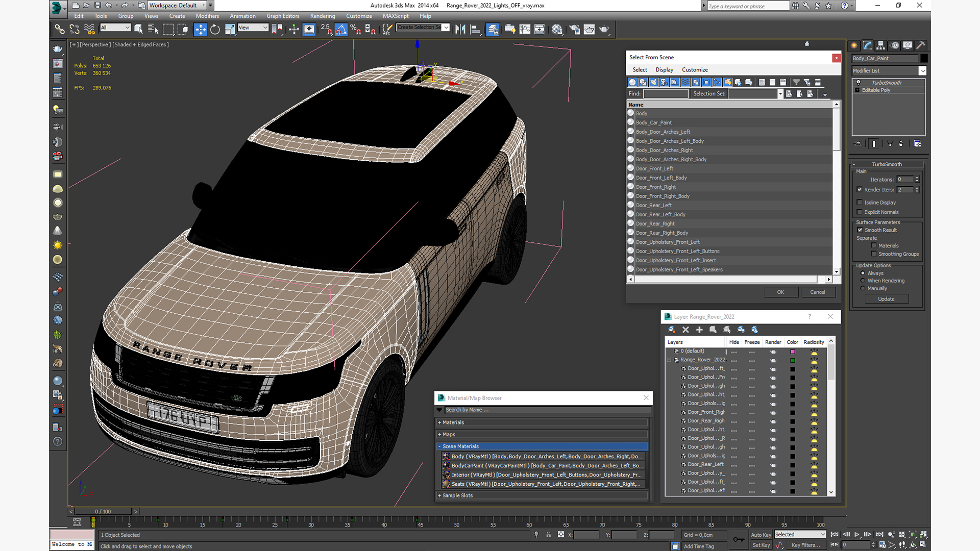
Task: Click Add Selected Objects to layer plus icon
Action: point(699,330)
